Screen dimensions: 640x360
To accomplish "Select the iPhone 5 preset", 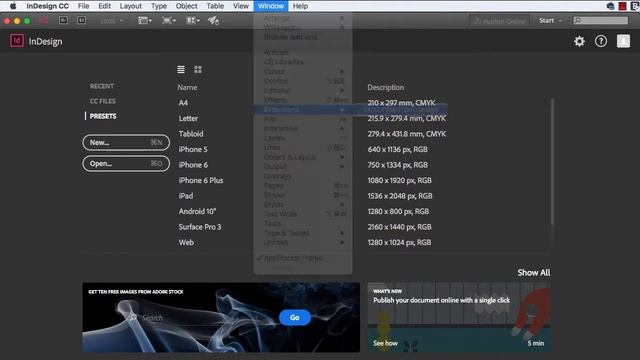I will 193,149.
